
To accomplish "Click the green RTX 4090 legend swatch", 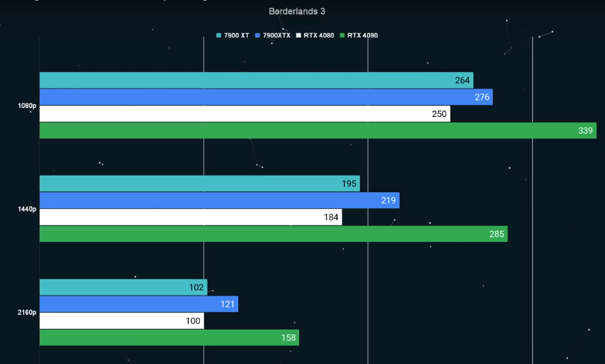I will click(342, 36).
